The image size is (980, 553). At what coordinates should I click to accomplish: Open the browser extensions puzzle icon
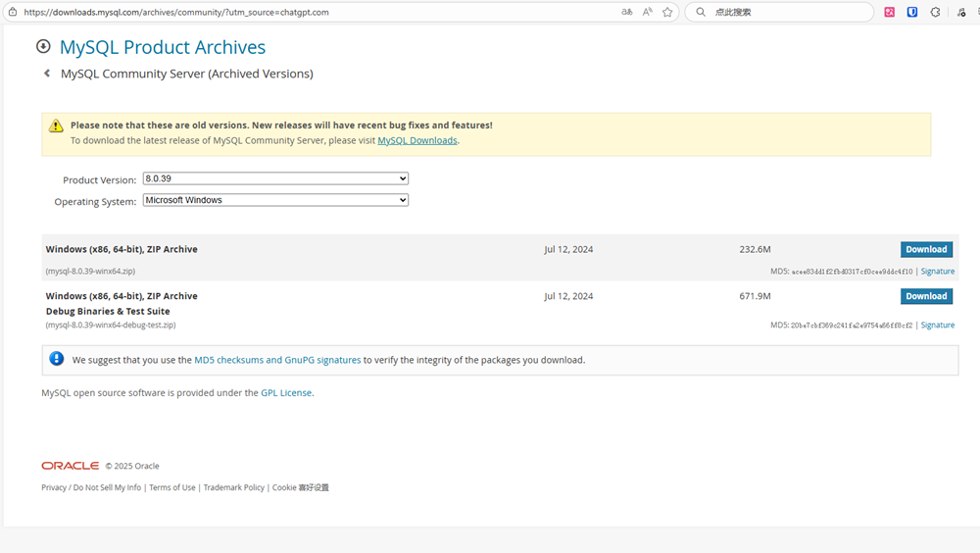pos(936,12)
